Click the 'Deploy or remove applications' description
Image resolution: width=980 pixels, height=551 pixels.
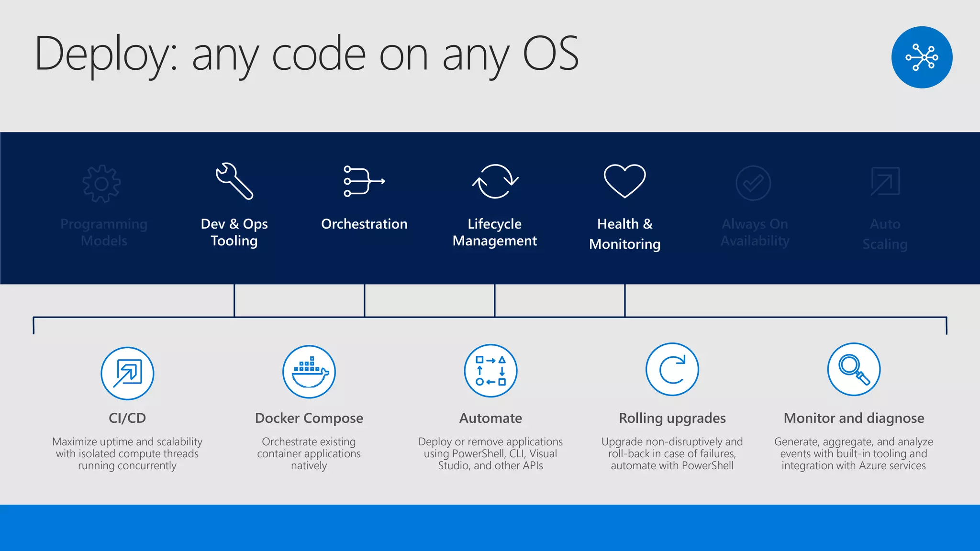tap(490, 453)
